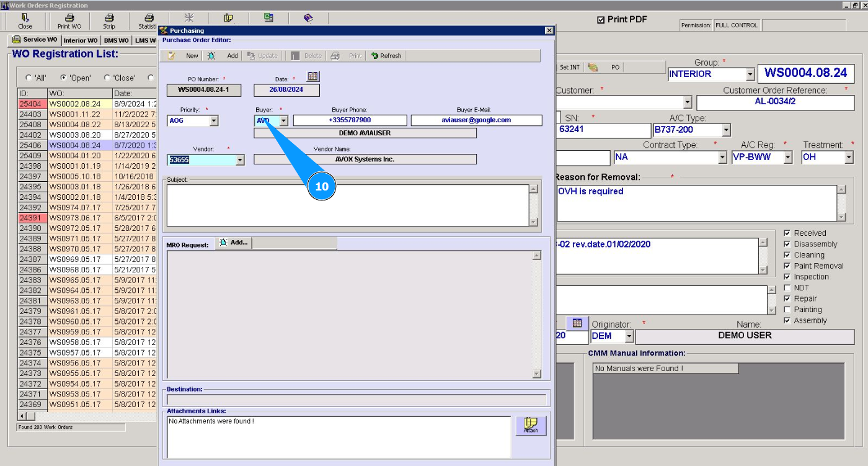The image size is (868, 466).
Task: Click the green spreadsheet export icon
Action: (268, 18)
